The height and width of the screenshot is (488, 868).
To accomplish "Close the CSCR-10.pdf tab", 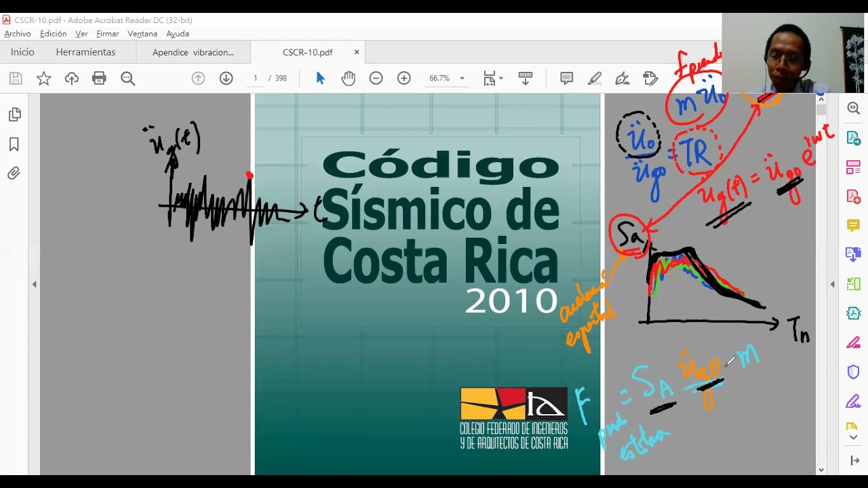I will tap(357, 52).
